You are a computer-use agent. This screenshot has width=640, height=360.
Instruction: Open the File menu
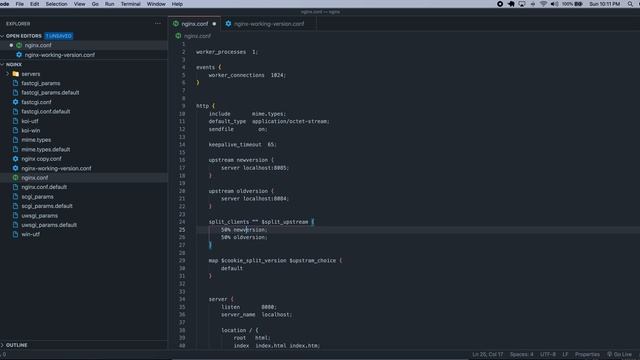[19, 4]
